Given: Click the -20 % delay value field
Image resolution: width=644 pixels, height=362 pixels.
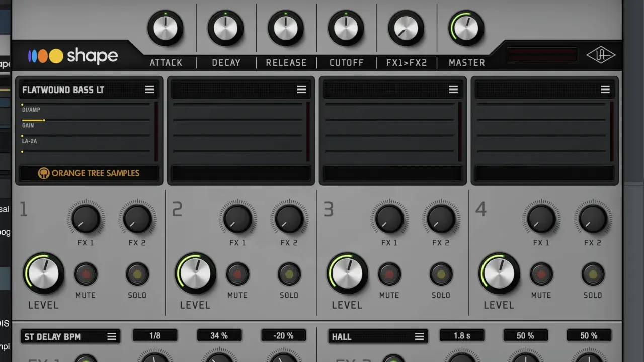Looking at the screenshot, I should coord(284,335).
